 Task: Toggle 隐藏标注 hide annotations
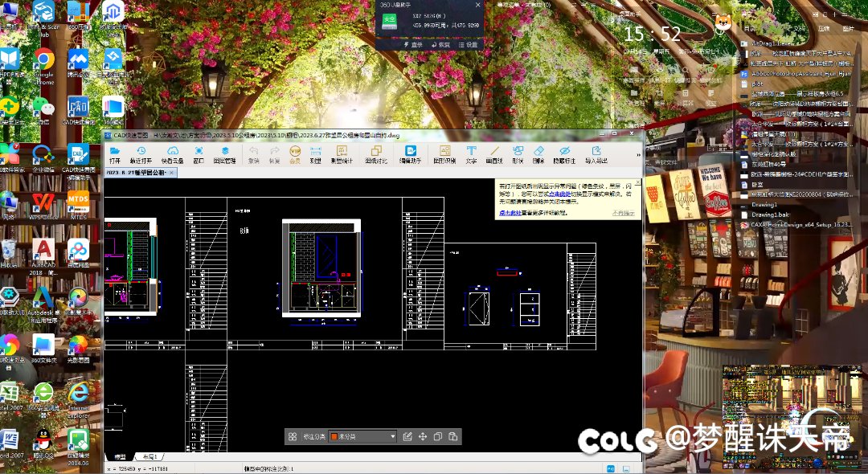[x=564, y=153]
